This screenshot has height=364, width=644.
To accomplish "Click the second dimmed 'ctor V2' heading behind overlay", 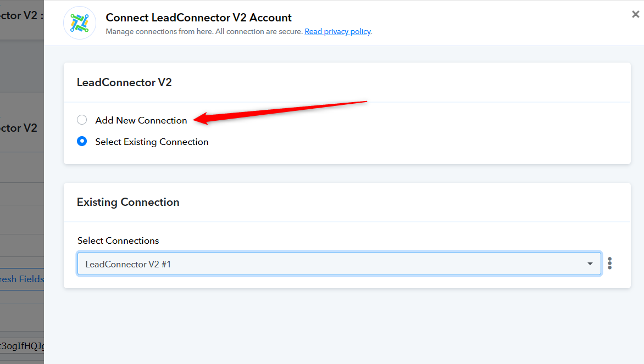I will coord(19,128).
